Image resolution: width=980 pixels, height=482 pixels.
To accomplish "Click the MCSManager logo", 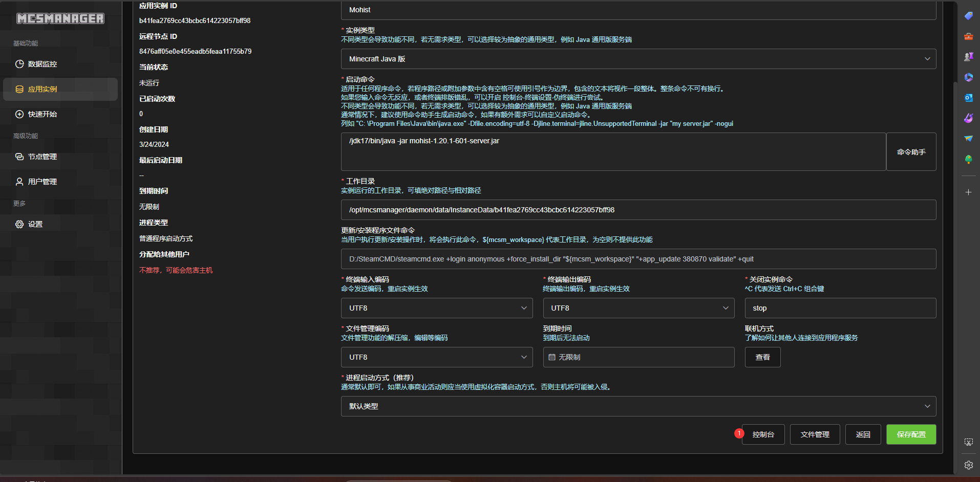I will (x=60, y=18).
